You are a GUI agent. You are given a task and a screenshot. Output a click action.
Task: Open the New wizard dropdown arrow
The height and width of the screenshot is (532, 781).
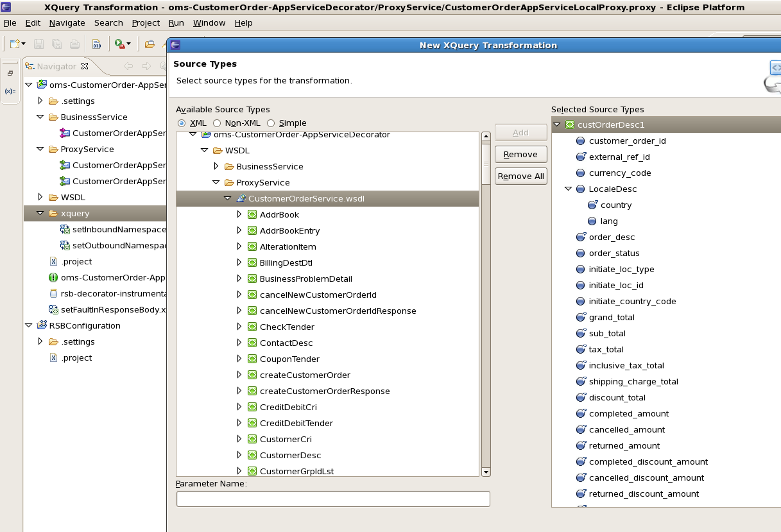[x=24, y=44]
